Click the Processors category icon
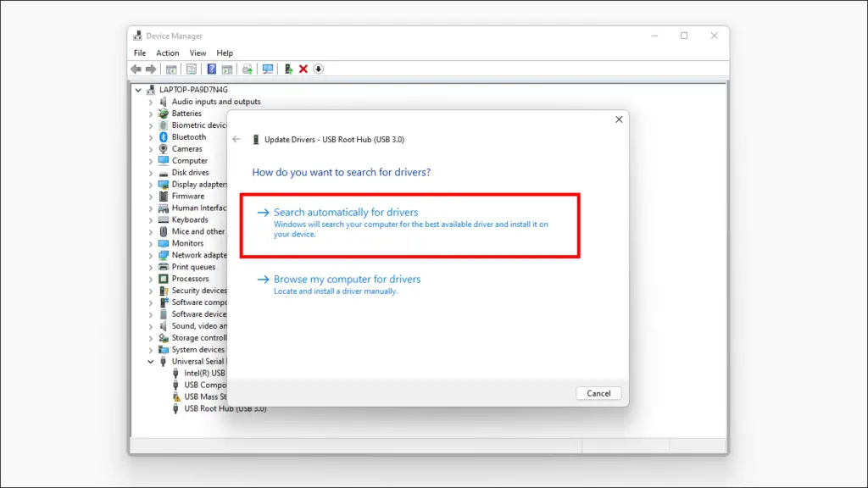868x488 pixels. (x=164, y=279)
